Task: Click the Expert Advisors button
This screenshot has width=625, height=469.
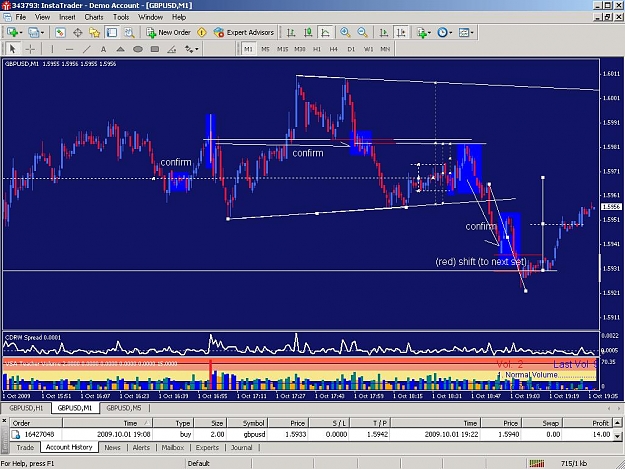Action: (x=244, y=33)
